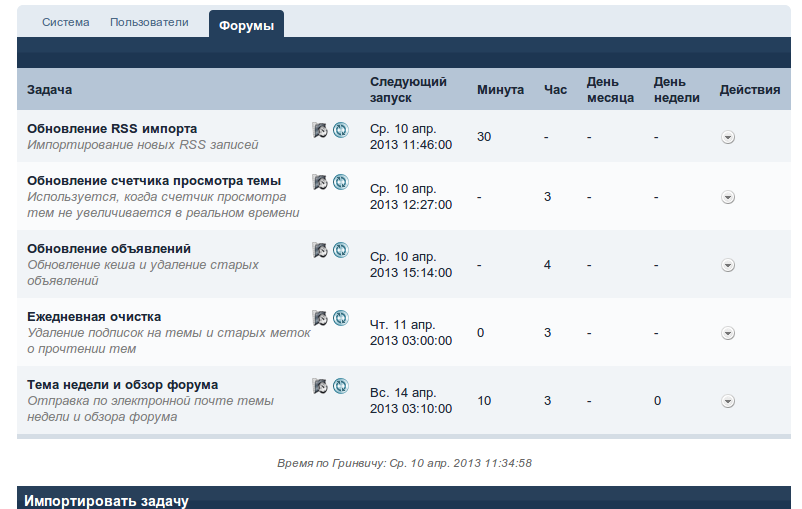
Task: Click the Импортировать задачу section header
Action: tap(106, 500)
